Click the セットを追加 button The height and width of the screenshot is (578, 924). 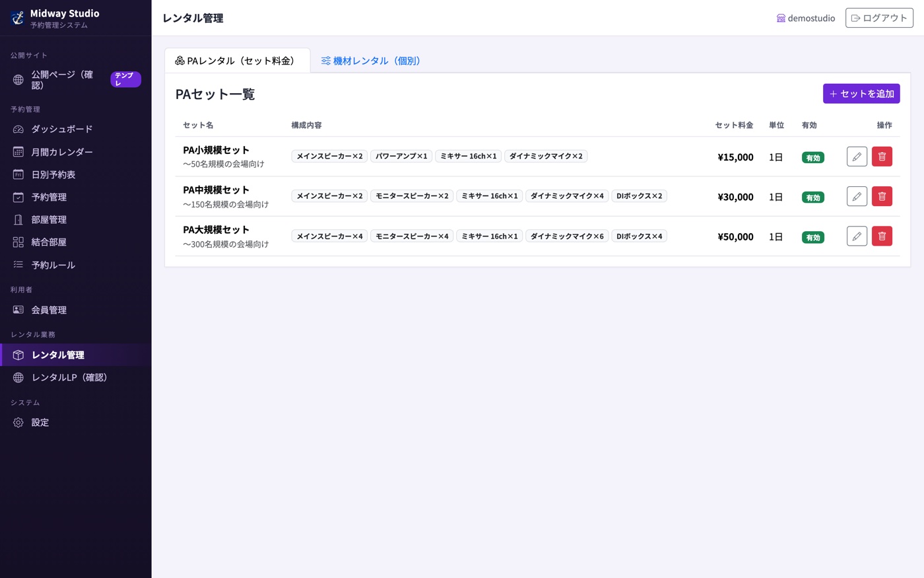tap(861, 94)
